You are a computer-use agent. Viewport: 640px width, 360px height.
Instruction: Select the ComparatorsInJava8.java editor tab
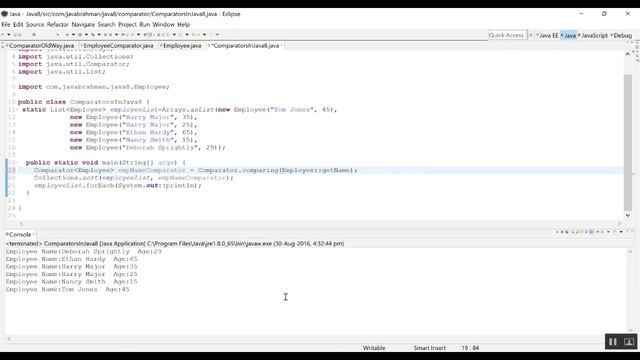click(246, 46)
